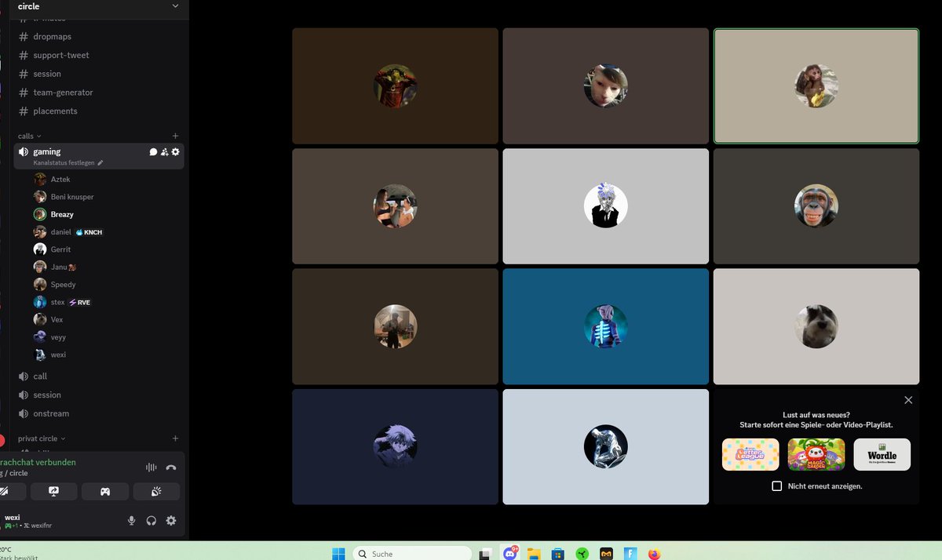Viewport: 942px width, 560px height.
Task: Open Windows Start menu
Action: pyautogui.click(x=338, y=554)
